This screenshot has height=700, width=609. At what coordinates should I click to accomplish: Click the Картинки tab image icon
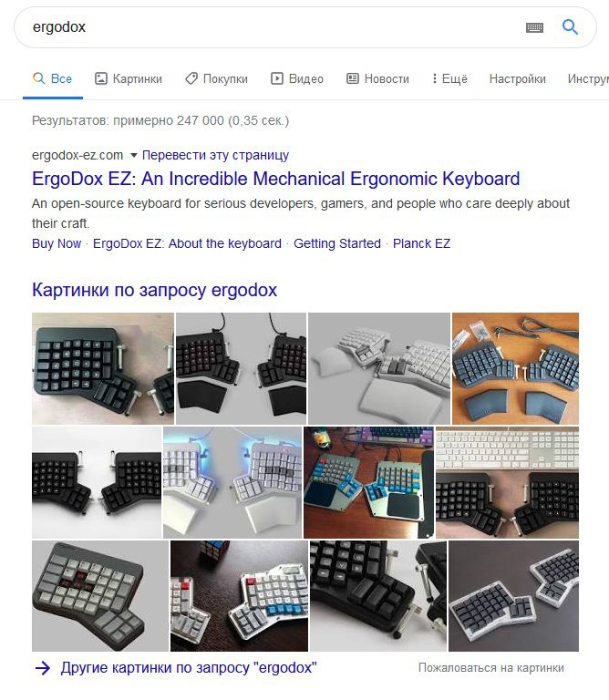tap(101, 78)
